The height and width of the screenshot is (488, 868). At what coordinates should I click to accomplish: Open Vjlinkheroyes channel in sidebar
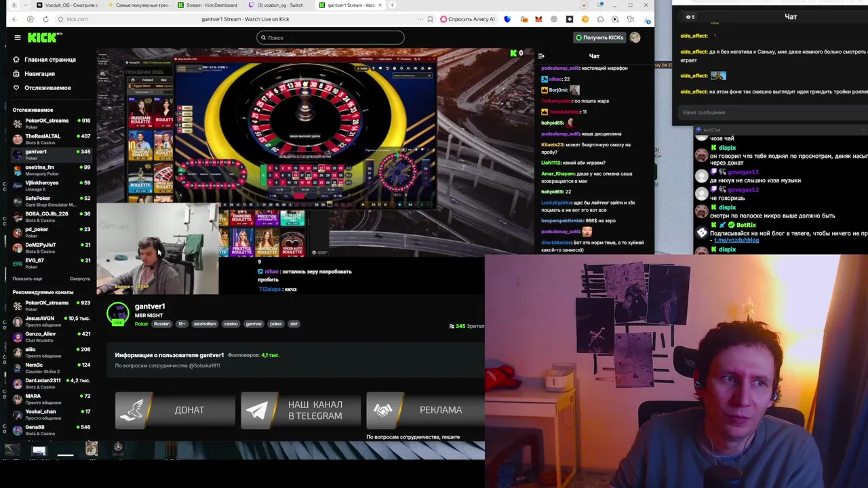(52, 186)
